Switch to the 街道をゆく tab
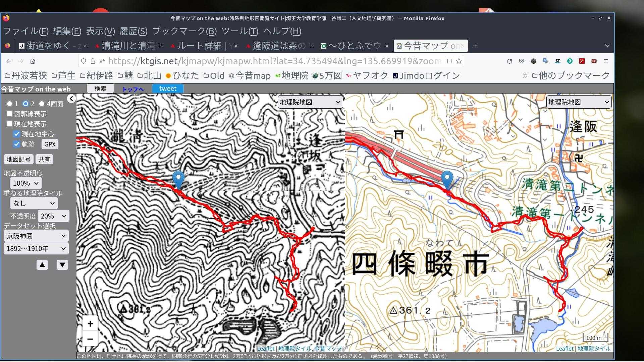This screenshot has width=644, height=362. [49, 46]
